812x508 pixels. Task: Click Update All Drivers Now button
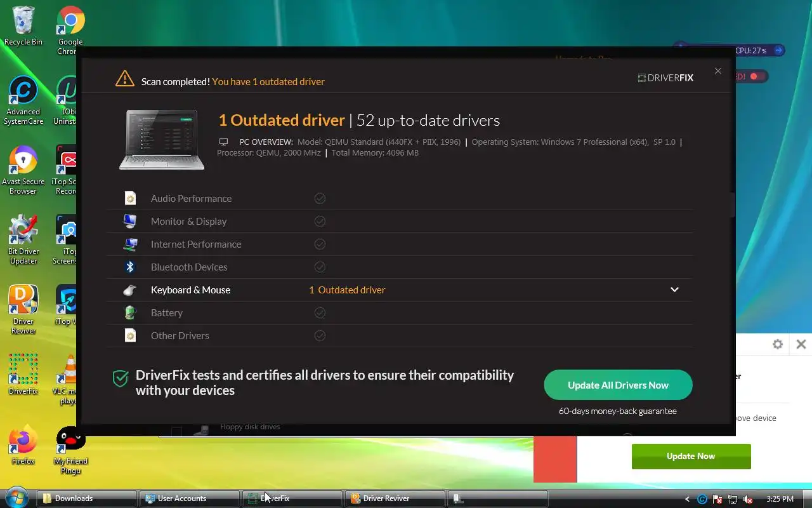coord(618,385)
